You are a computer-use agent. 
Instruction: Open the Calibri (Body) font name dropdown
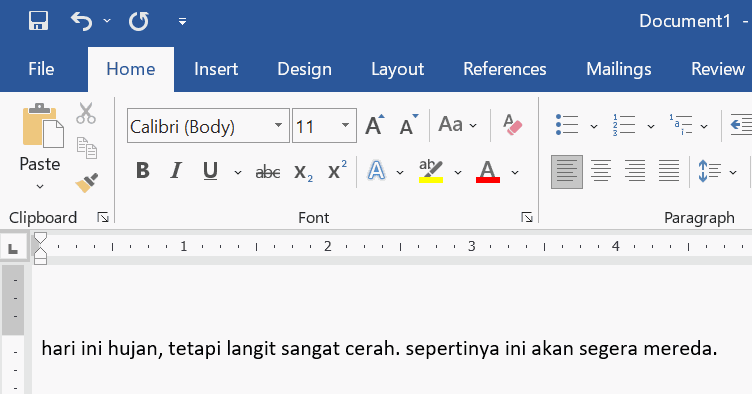278,125
